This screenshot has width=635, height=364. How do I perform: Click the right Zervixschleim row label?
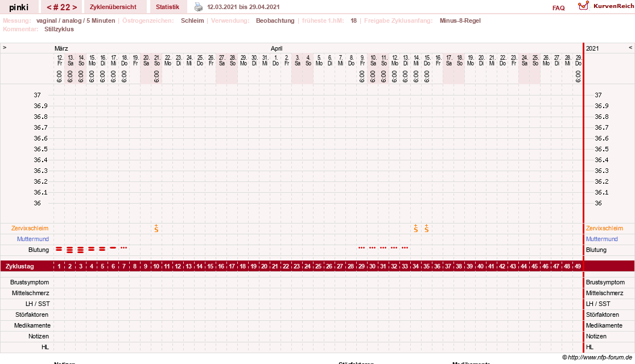[604, 229]
